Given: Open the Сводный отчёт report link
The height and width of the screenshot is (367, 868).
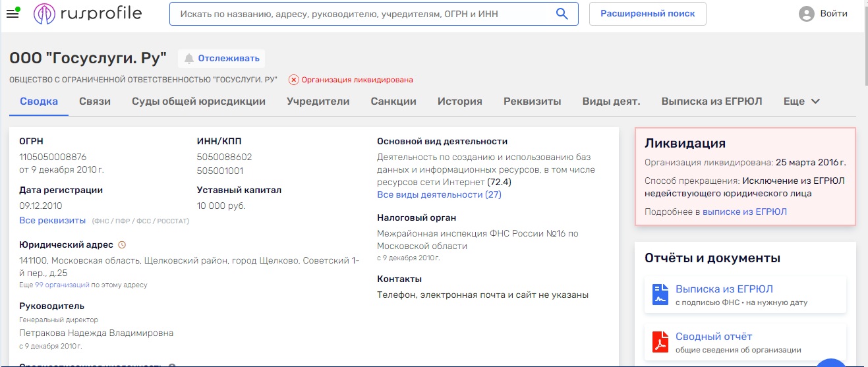Looking at the screenshot, I should point(714,337).
